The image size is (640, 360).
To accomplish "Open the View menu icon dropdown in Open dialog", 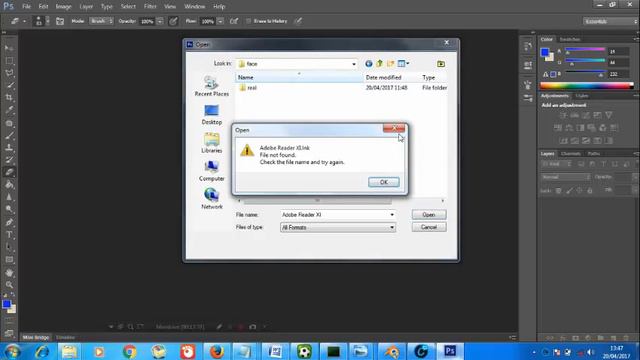I will click(403, 64).
